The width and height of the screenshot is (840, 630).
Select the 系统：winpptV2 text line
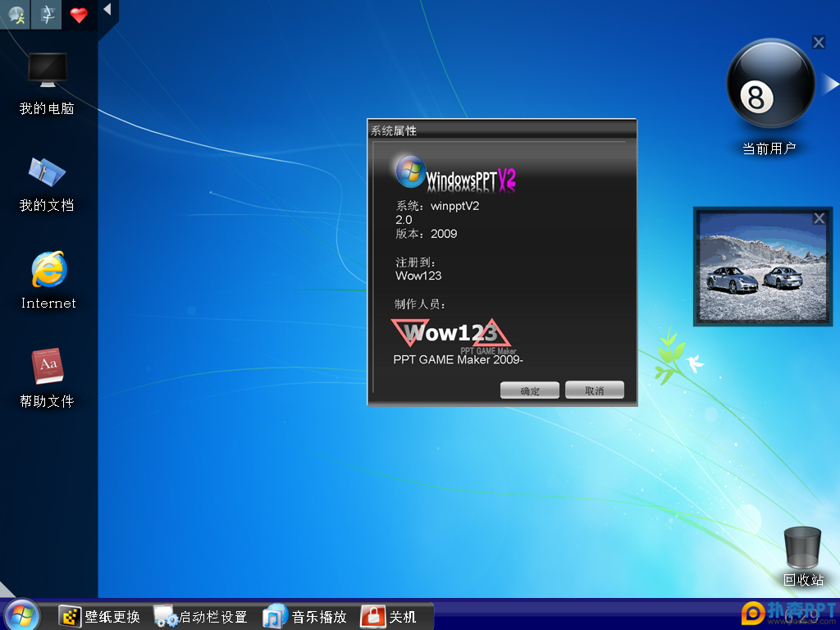(x=438, y=206)
